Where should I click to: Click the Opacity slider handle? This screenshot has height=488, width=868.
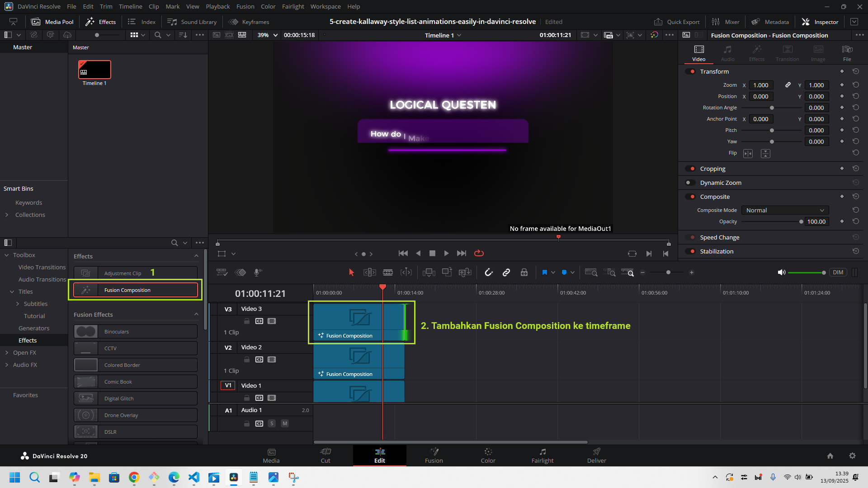click(x=801, y=221)
